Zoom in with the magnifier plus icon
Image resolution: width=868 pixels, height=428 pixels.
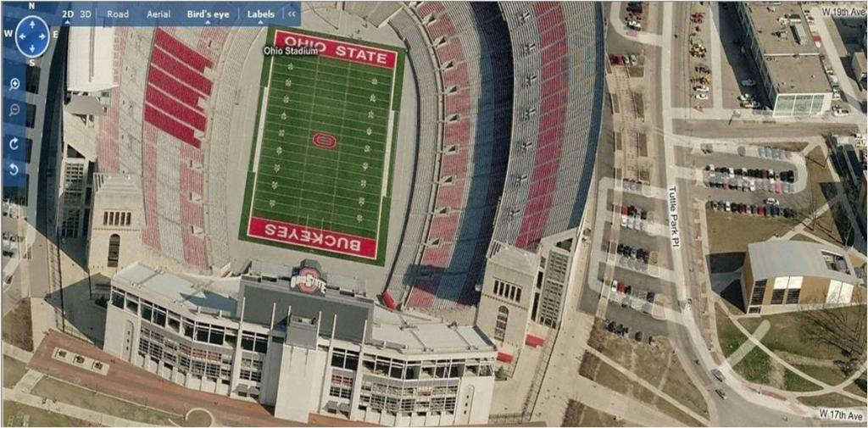coord(15,84)
